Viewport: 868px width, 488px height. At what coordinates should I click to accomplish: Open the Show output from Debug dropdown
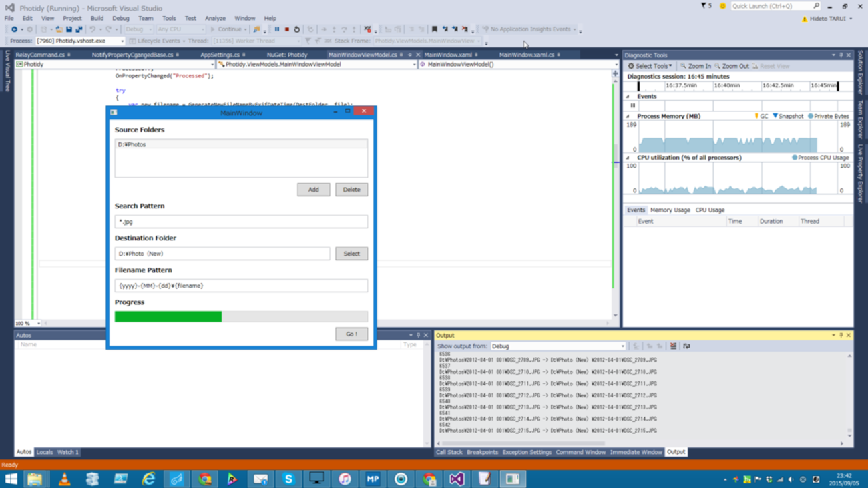coord(558,346)
